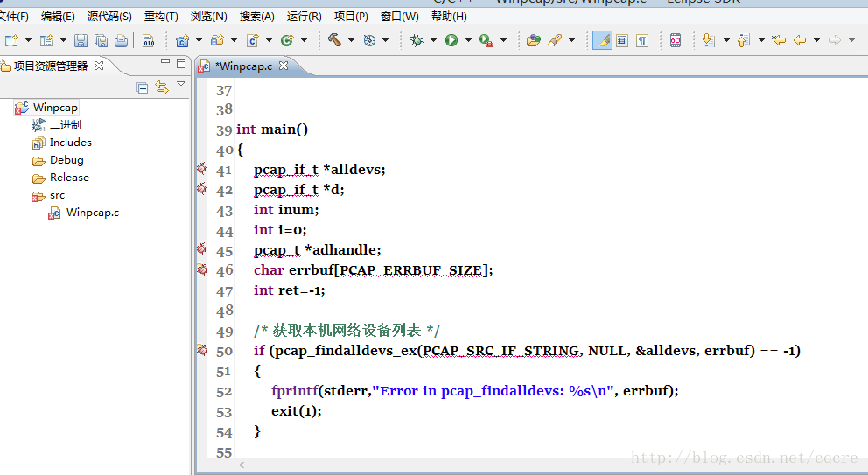Click the Print icon

pos(121,40)
